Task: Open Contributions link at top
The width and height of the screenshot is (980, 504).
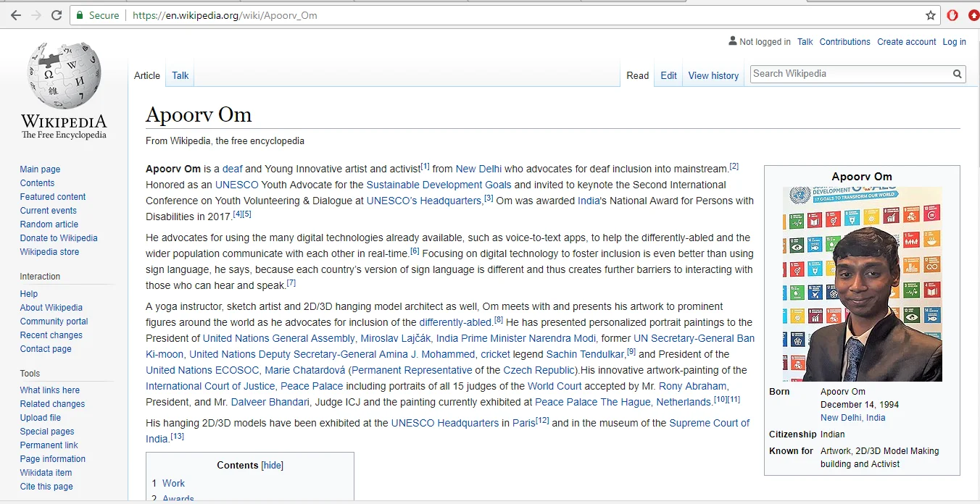Action: coord(844,42)
